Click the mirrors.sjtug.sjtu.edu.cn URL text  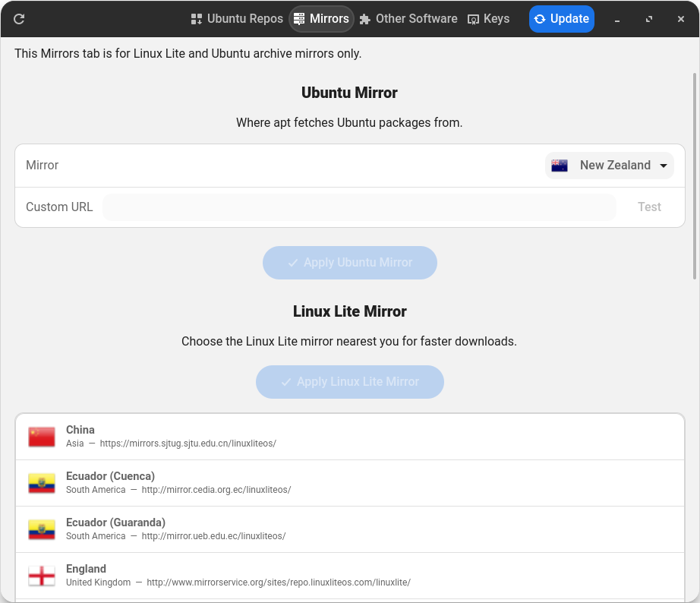[x=188, y=444]
